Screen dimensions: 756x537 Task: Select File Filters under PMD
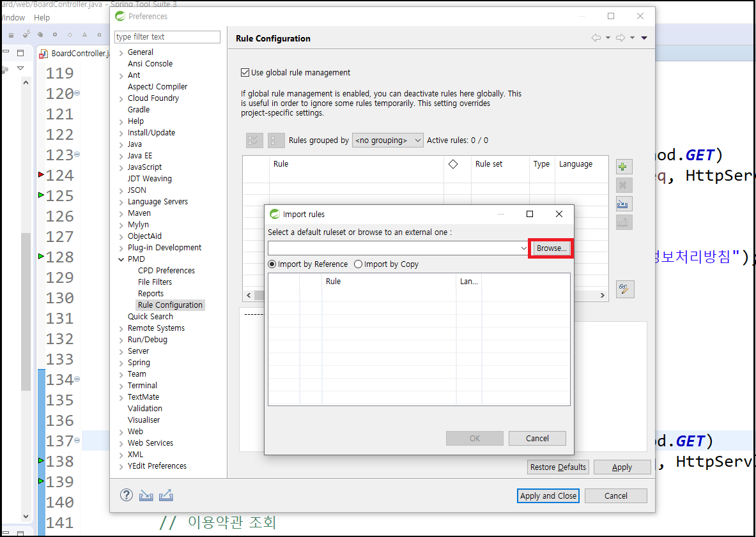pyautogui.click(x=155, y=282)
